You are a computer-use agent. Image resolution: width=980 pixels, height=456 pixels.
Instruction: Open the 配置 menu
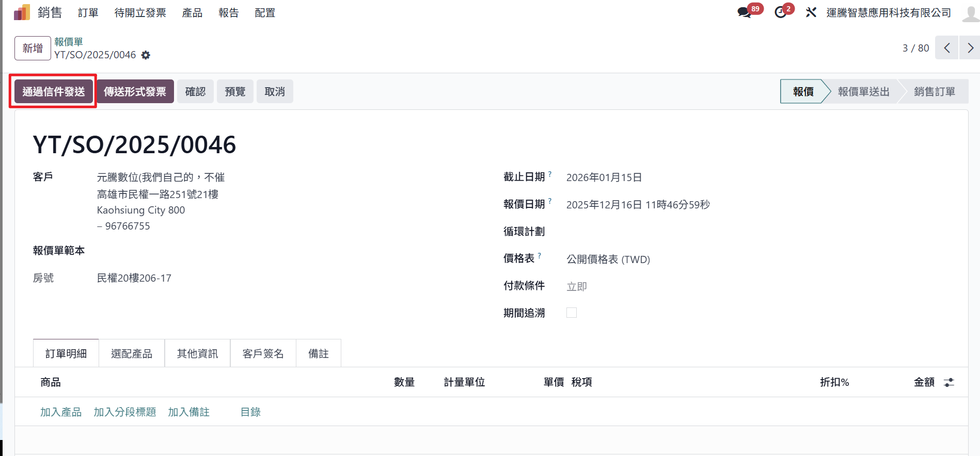click(265, 13)
